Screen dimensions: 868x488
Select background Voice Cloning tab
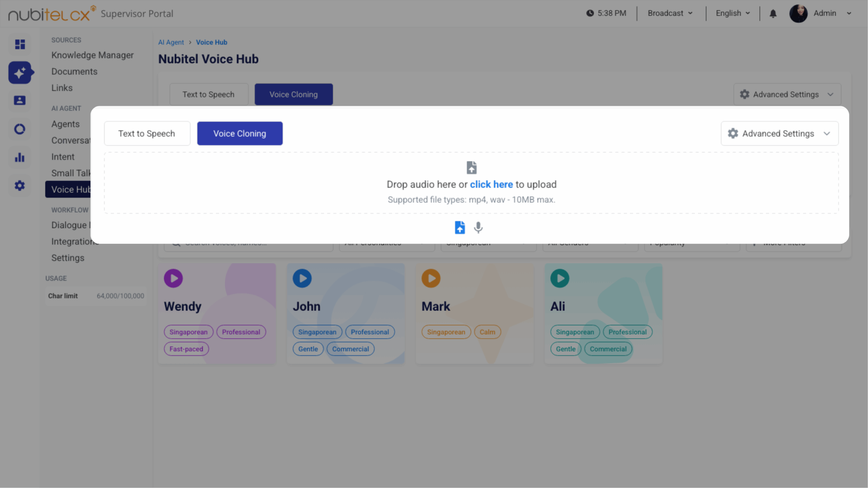point(294,94)
